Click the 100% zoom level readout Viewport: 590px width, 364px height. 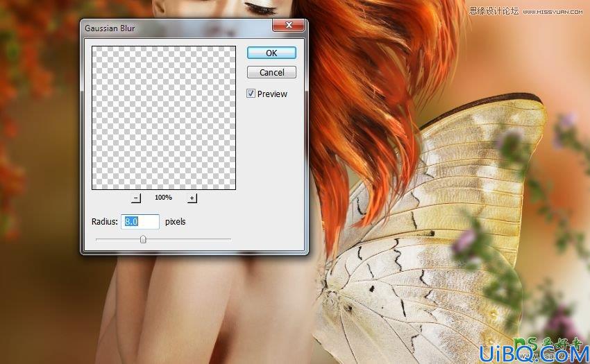163,197
